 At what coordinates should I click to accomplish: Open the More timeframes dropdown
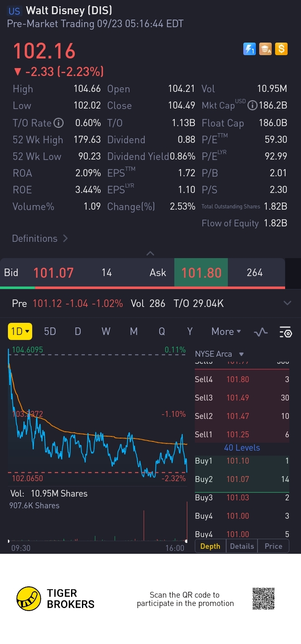pyautogui.click(x=226, y=332)
